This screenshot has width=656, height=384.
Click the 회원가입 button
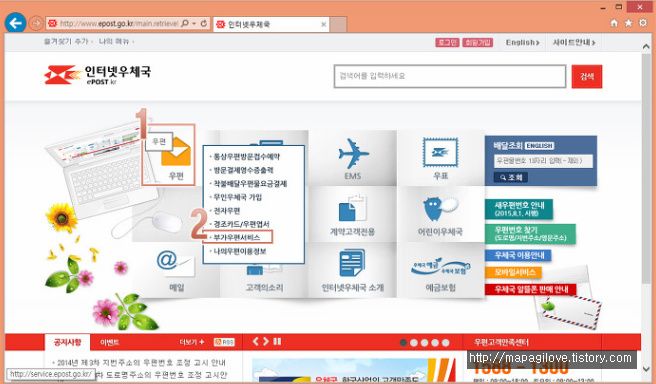click(477, 42)
